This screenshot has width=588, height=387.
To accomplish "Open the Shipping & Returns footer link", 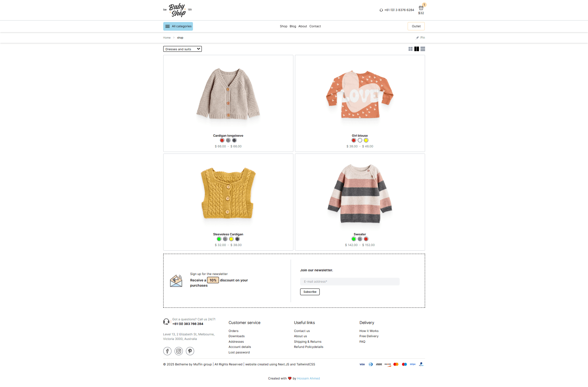I will (308, 342).
